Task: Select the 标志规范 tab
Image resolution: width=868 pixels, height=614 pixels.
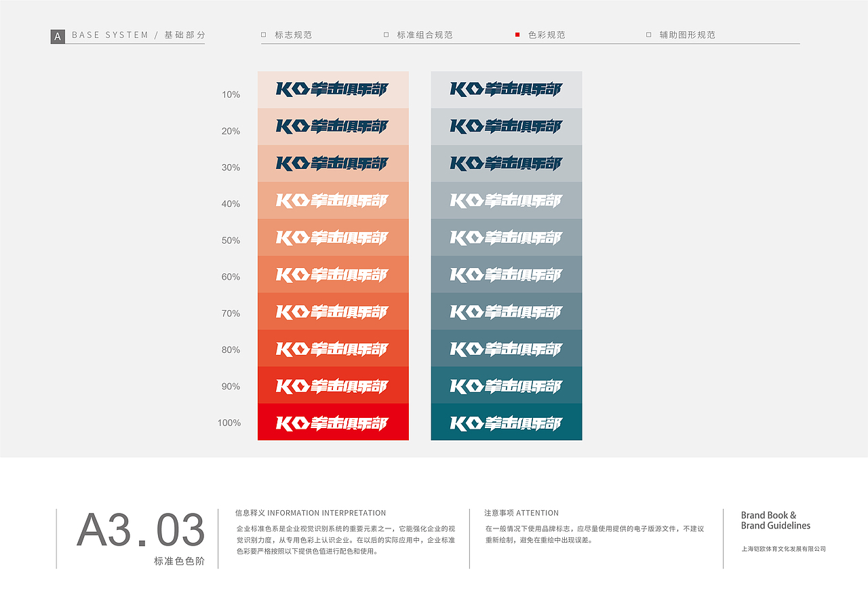Action: point(293,35)
